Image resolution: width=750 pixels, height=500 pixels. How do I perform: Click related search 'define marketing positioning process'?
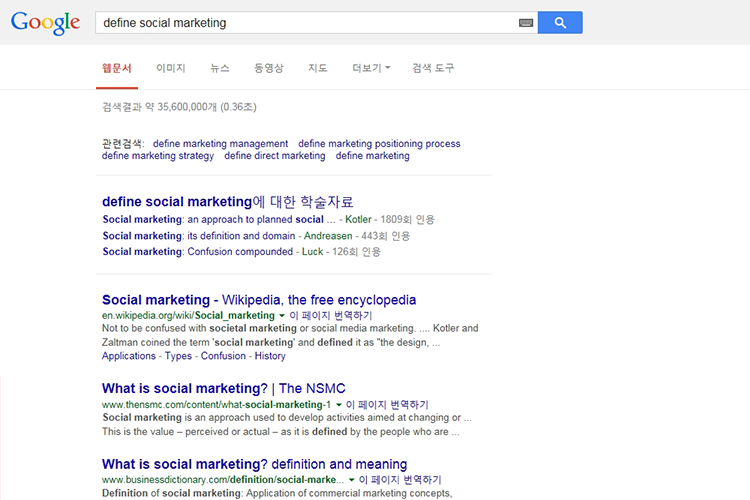379,144
